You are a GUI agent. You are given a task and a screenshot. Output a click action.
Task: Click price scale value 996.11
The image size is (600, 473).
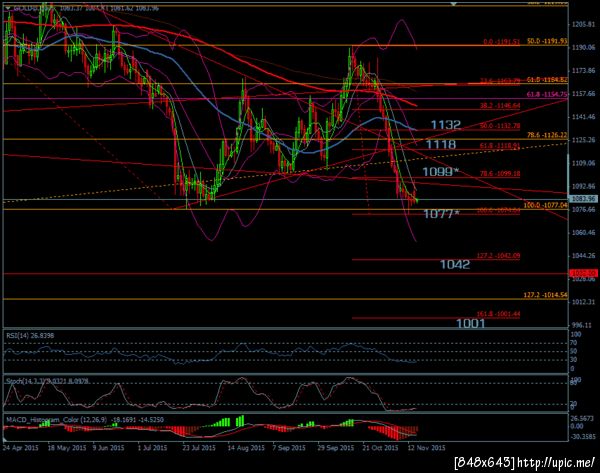click(x=581, y=325)
